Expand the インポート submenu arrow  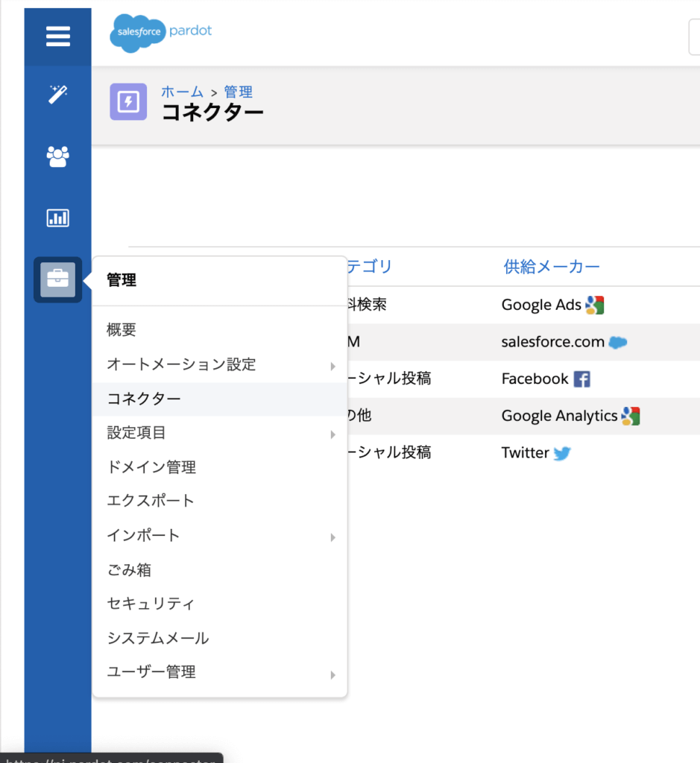pos(332,537)
